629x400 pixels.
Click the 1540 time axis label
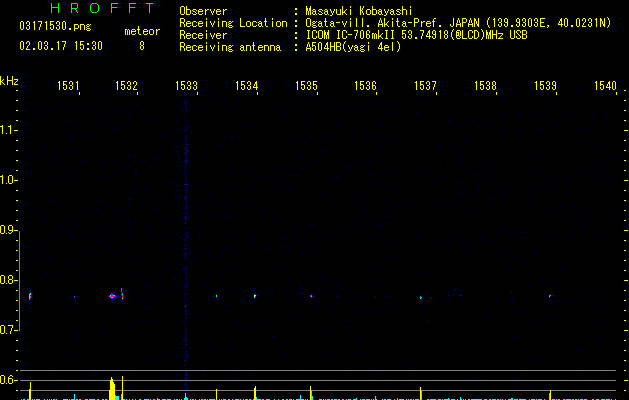coord(605,86)
